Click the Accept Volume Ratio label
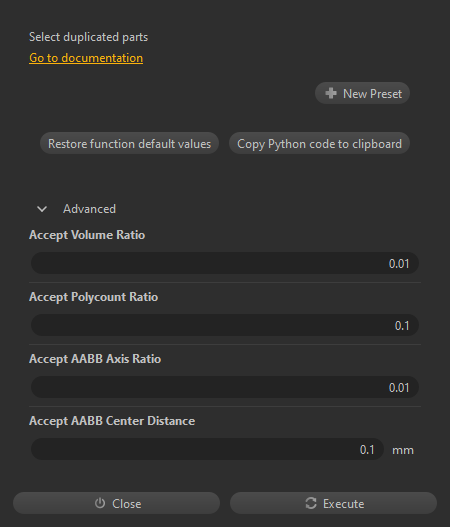The width and height of the screenshot is (450, 527). pyautogui.click(x=87, y=235)
